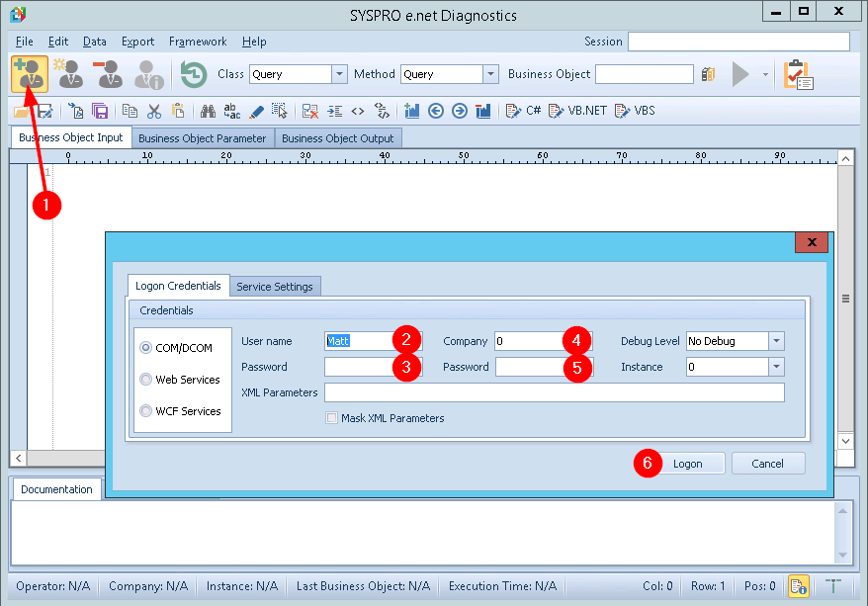Click the Logoff (remove user) toolbar icon
This screenshot has width=868, height=606.
click(x=108, y=73)
